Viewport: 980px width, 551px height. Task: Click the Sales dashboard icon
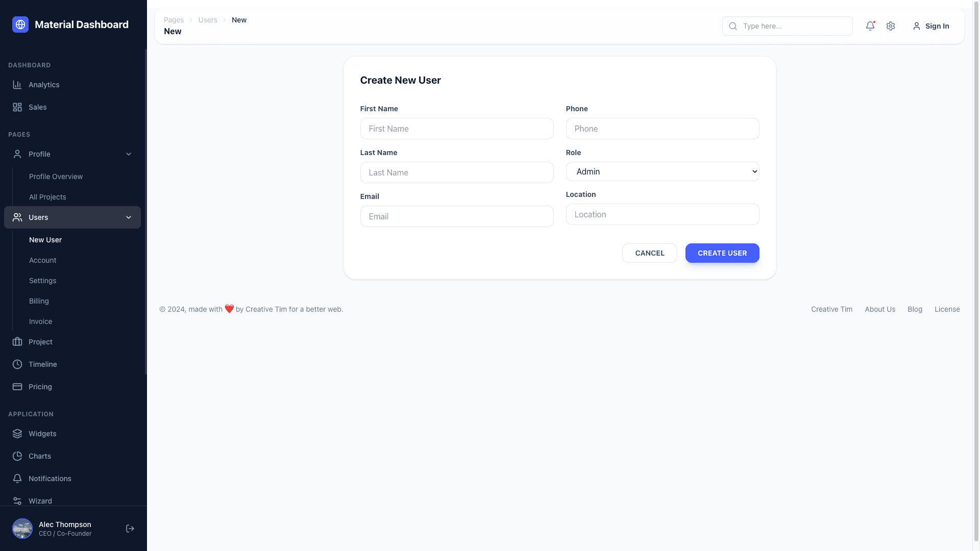(x=17, y=107)
